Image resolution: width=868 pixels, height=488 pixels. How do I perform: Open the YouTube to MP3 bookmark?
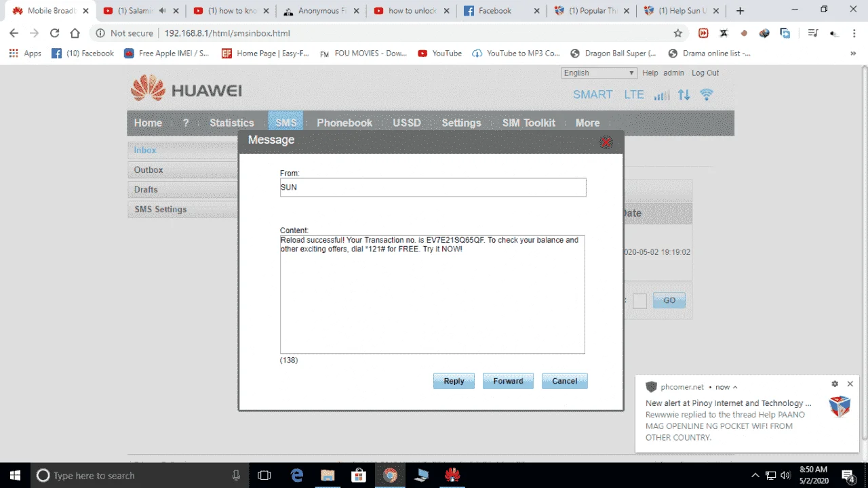(516, 54)
